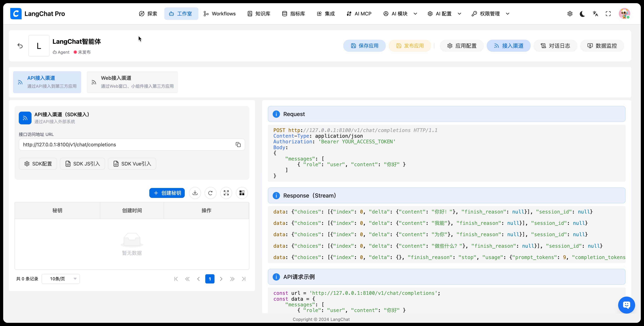Open 应用配置 app configuration
The width and height of the screenshot is (644, 326).
click(x=462, y=46)
